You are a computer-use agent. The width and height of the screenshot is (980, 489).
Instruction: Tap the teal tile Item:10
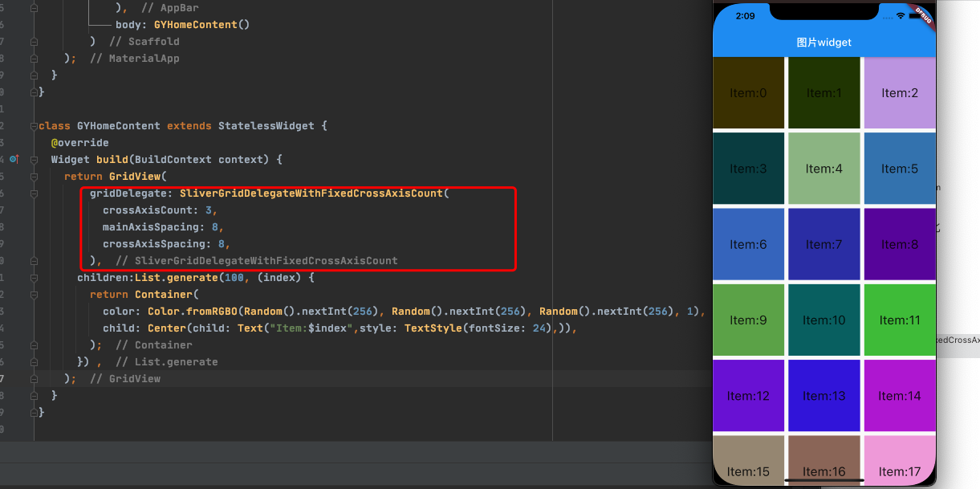pyautogui.click(x=824, y=320)
